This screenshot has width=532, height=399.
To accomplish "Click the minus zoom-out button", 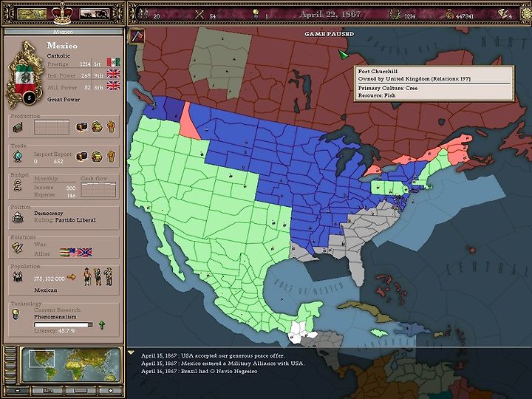I will coord(18,391).
